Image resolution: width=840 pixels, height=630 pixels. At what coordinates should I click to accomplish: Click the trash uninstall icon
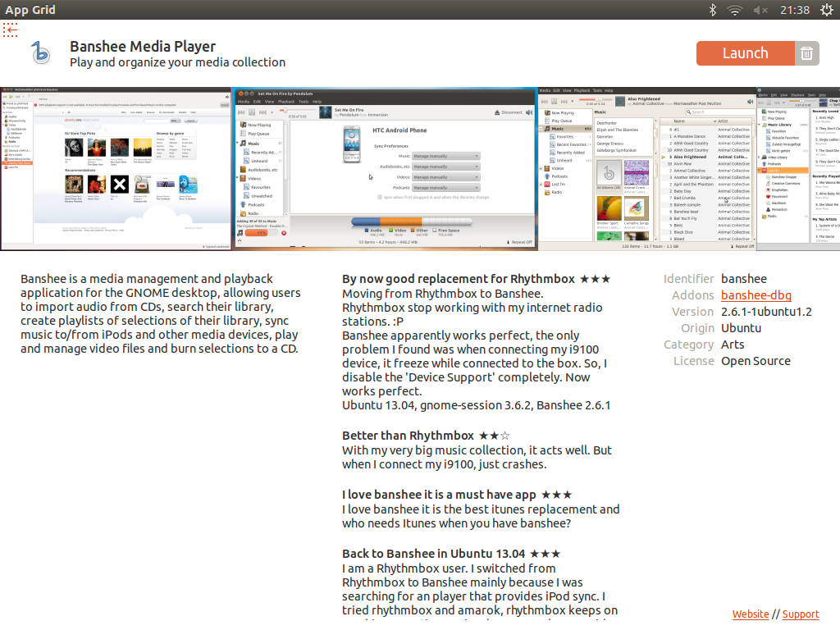pyautogui.click(x=807, y=53)
